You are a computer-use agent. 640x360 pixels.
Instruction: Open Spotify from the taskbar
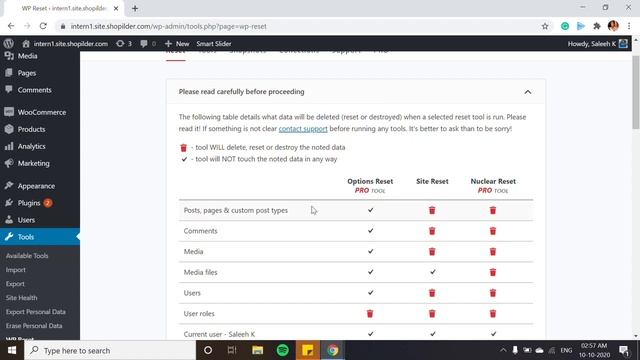(282, 350)
